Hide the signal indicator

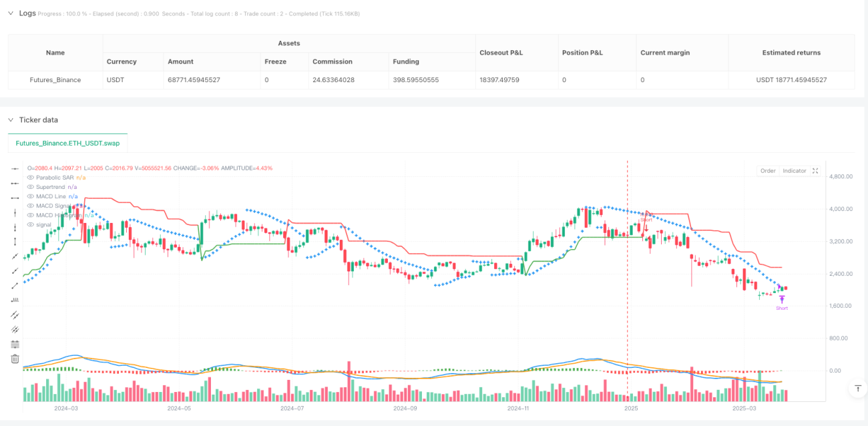click(x=30, y=224)
